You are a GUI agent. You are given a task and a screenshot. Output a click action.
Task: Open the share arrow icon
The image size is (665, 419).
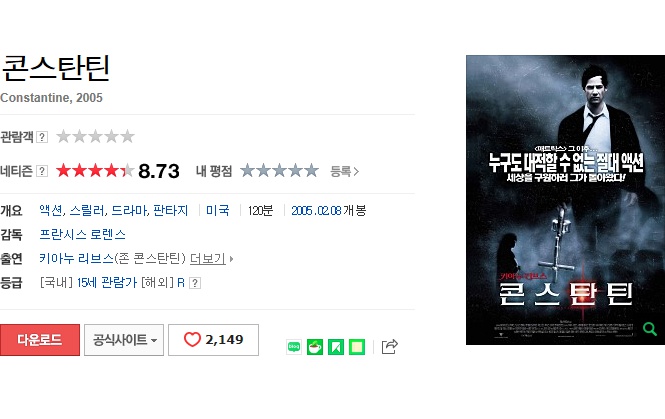pyautogui.click(x=390, y=346)
